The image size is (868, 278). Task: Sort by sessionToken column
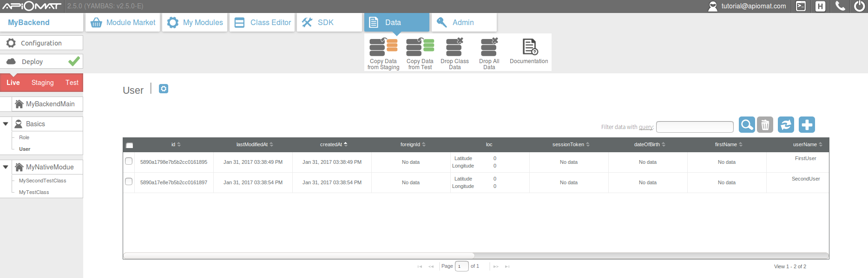coord(571,144)
